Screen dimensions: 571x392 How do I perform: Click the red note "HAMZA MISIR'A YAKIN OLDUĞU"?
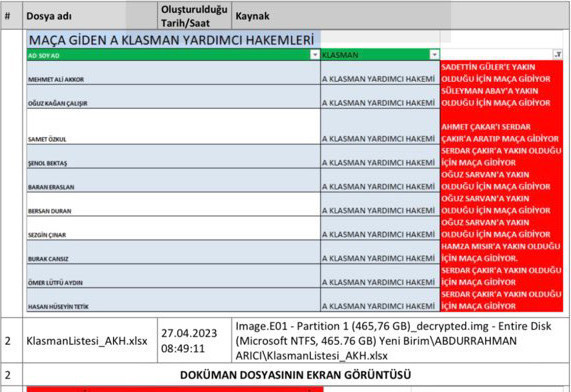click(x=501, y=252)
